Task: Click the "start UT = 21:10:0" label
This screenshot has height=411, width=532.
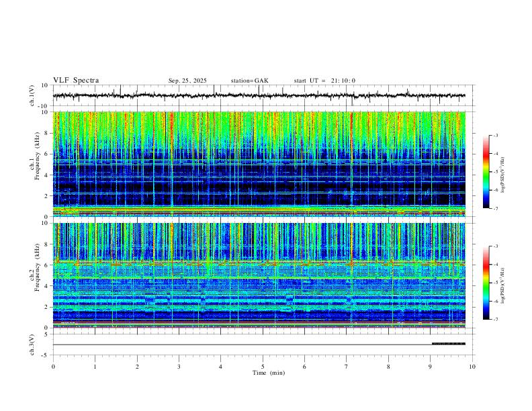Action: (324, 81)
